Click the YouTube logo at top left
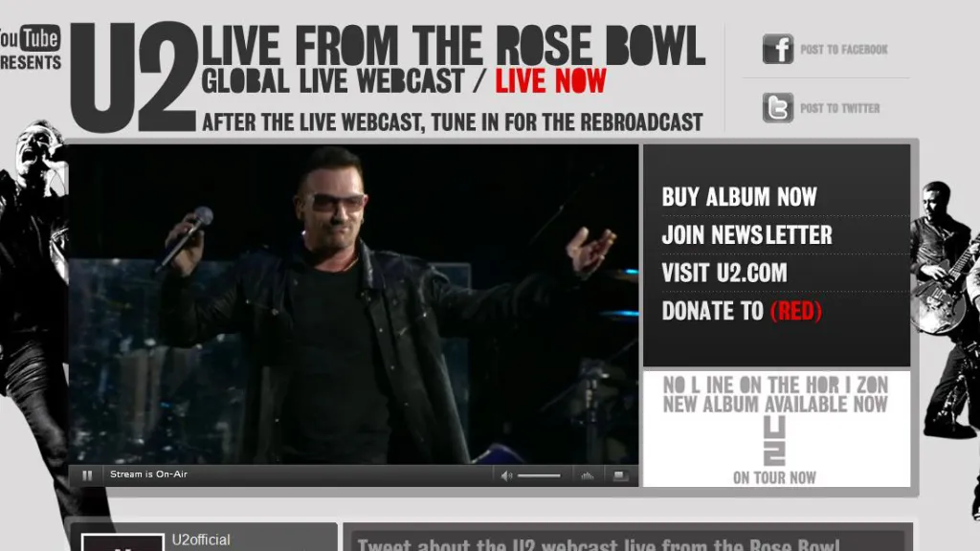The image size is (980, 551). point(30,38)
